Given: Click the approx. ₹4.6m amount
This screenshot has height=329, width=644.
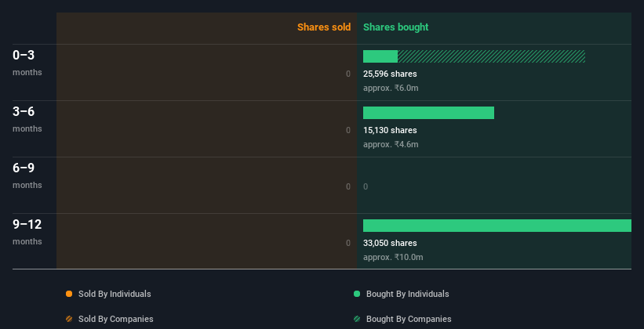Looking at the screenshot, I should pyautogui.click(x=391, y=144).
